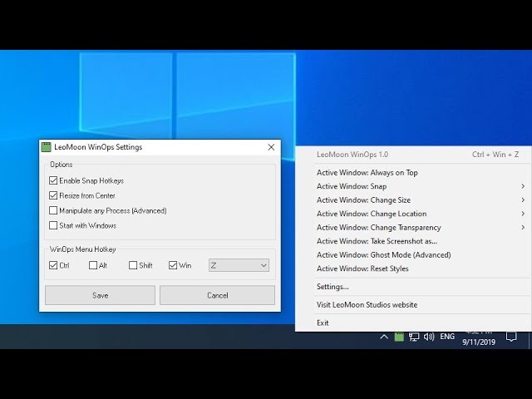Click the ENG language indicator

[x=447, y=337]
